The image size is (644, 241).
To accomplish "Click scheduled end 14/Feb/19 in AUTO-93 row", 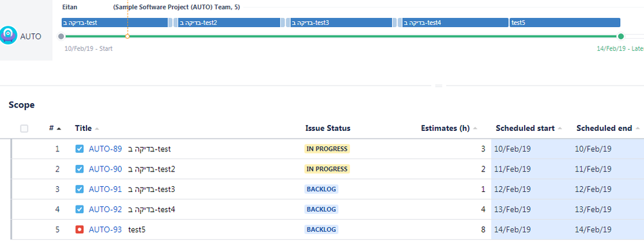I will tap(593, 229).
